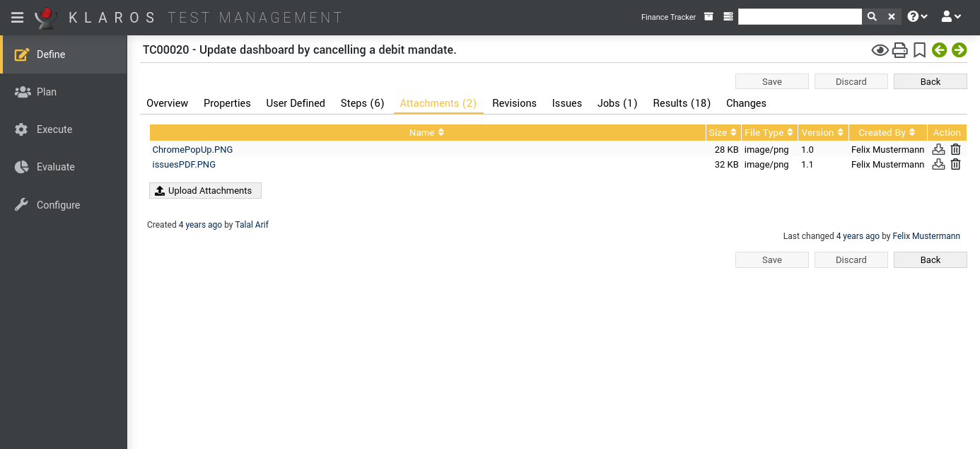
Task: Open the ChromePopUp.PNG file link
Action: point(192,150)
